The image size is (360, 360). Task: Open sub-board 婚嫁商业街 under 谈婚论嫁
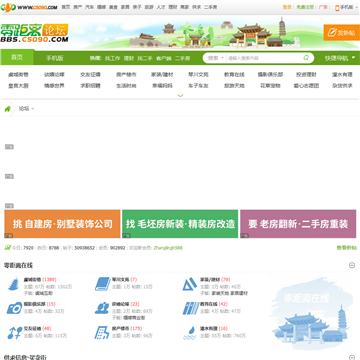tap(134, 318)
